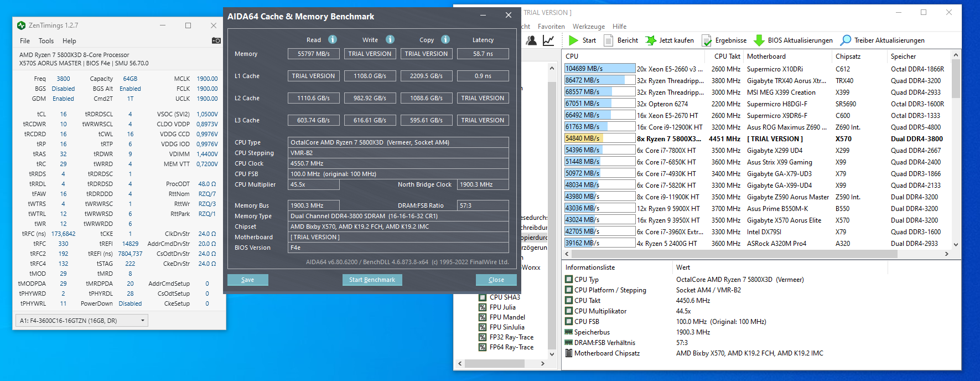The width and height of the screenshot is (980, 381).
Task: Click the Speicher column header
Action: point(919,56)
